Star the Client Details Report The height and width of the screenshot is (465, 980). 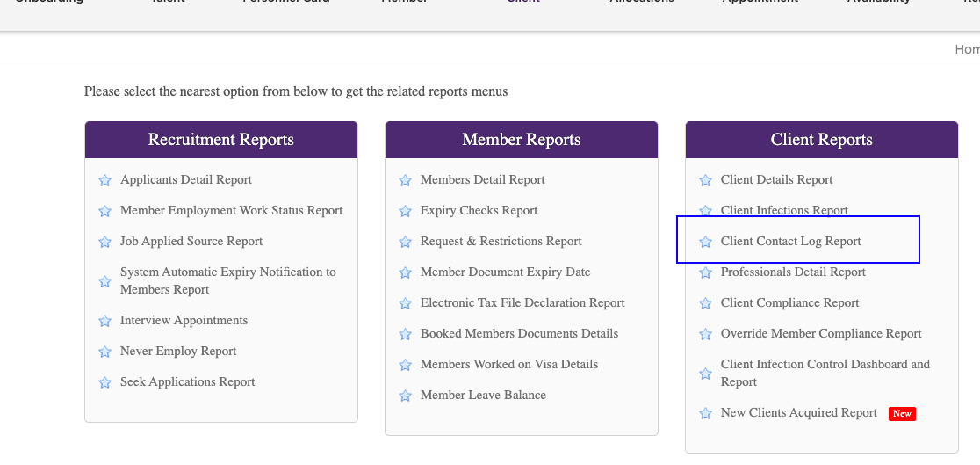[x=706, y=180]
